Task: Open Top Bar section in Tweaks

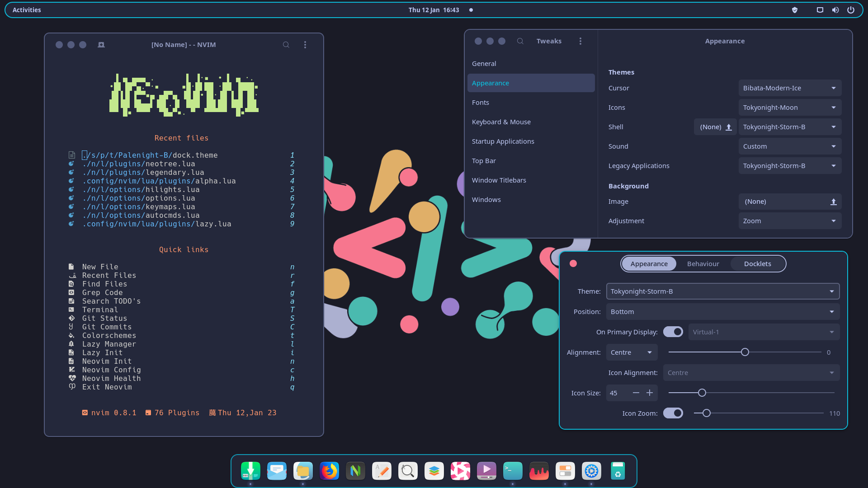Action: tap(531, 161)
